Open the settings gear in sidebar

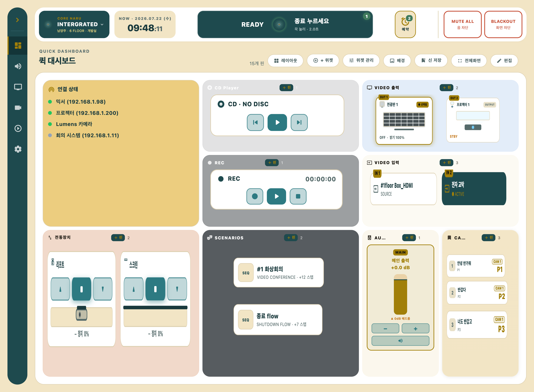coord(18,149)
